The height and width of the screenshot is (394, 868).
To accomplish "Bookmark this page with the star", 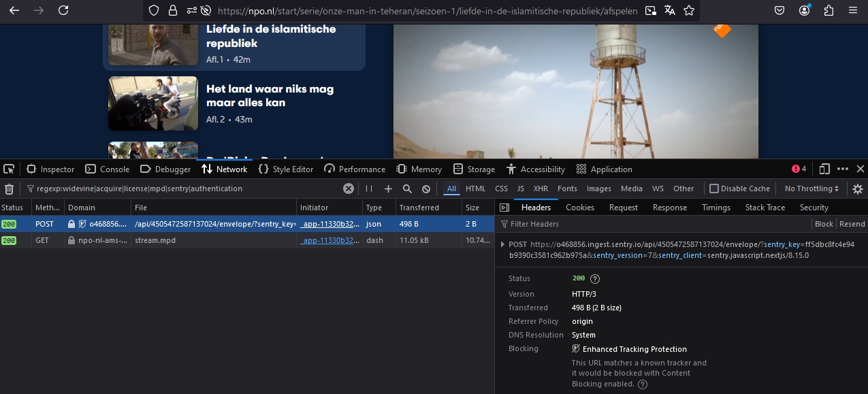I will coord(689,10).
